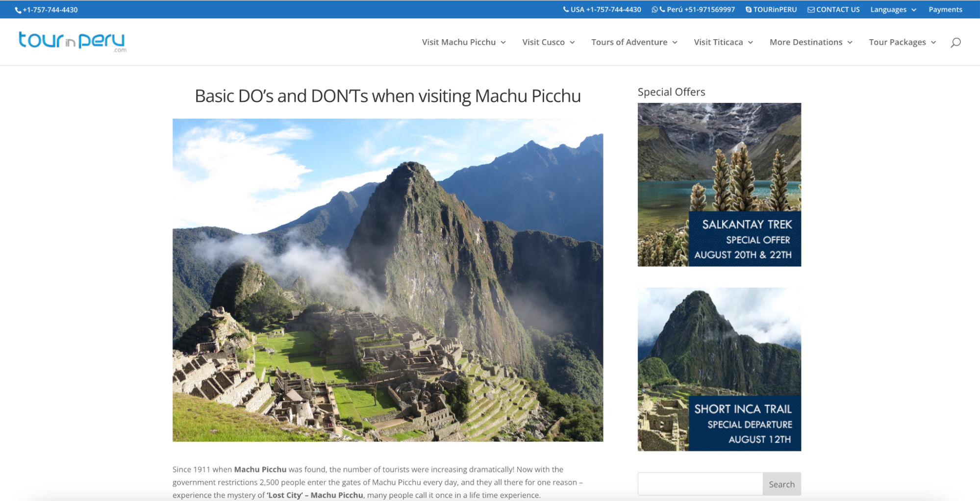Click phone icon before USA number

tap(566, 9)
